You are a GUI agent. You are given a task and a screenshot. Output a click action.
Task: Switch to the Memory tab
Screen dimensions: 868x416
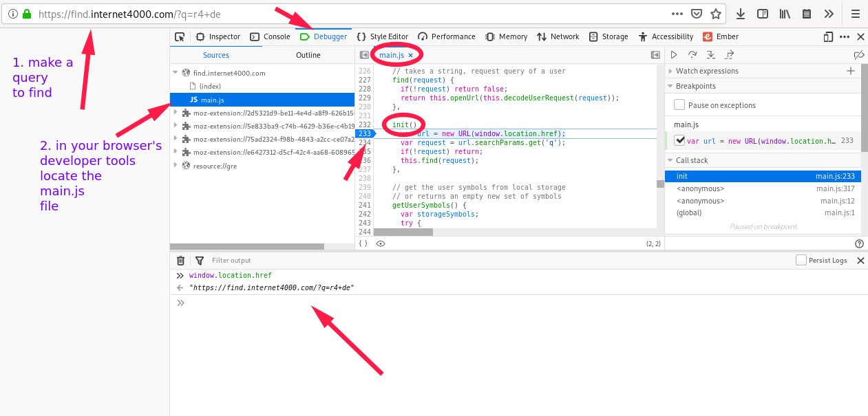point(506,37)
